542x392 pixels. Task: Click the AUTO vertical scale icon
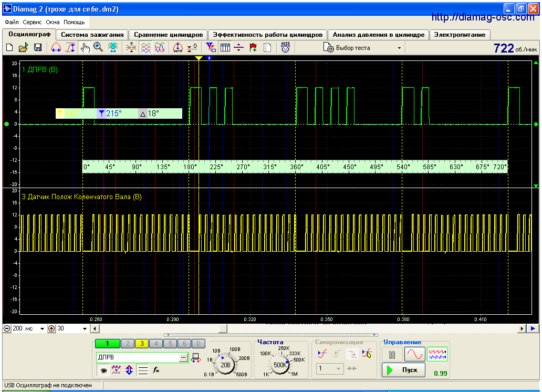[178, 47]
